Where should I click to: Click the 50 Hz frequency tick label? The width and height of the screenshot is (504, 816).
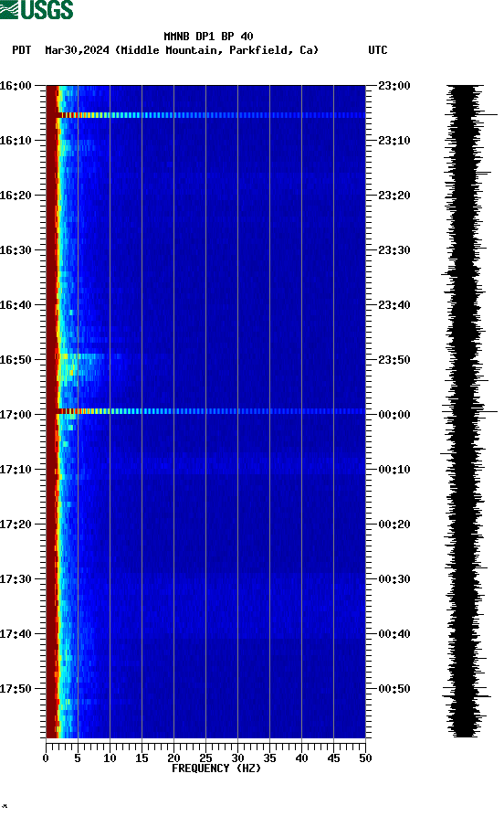pyautogui.click(x=365, y=758)
